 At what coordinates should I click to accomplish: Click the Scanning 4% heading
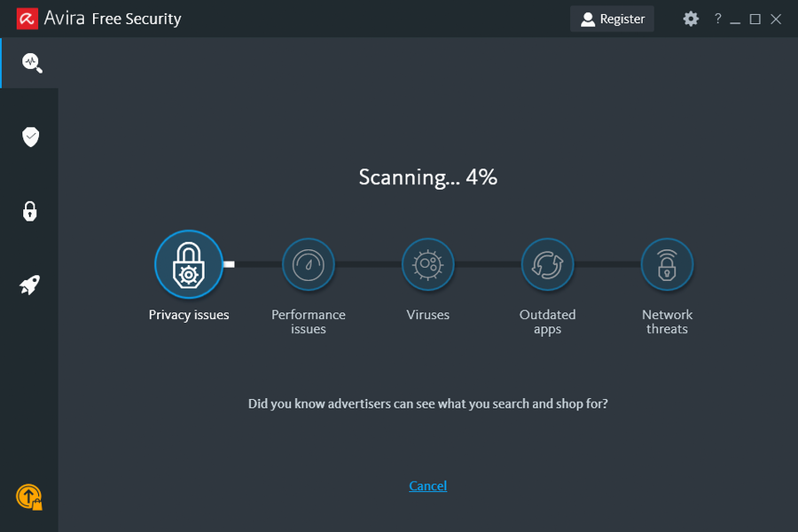pos(427,177)
